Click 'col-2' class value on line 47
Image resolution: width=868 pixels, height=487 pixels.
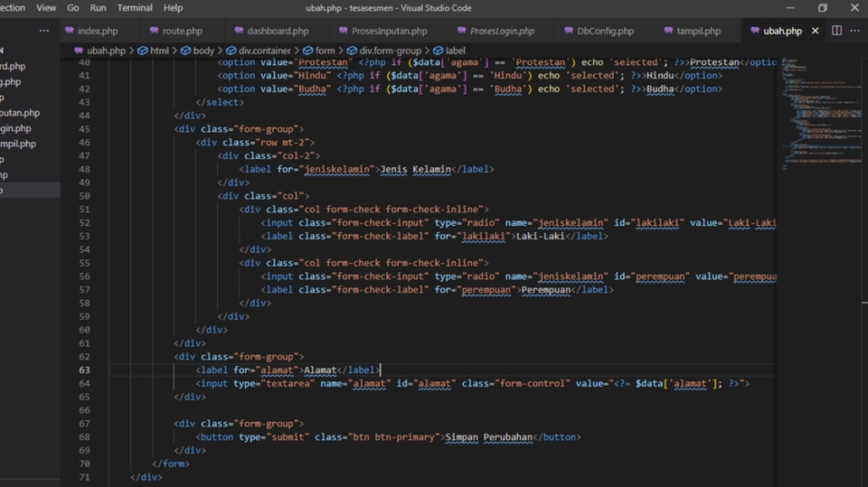click(296, 156)
